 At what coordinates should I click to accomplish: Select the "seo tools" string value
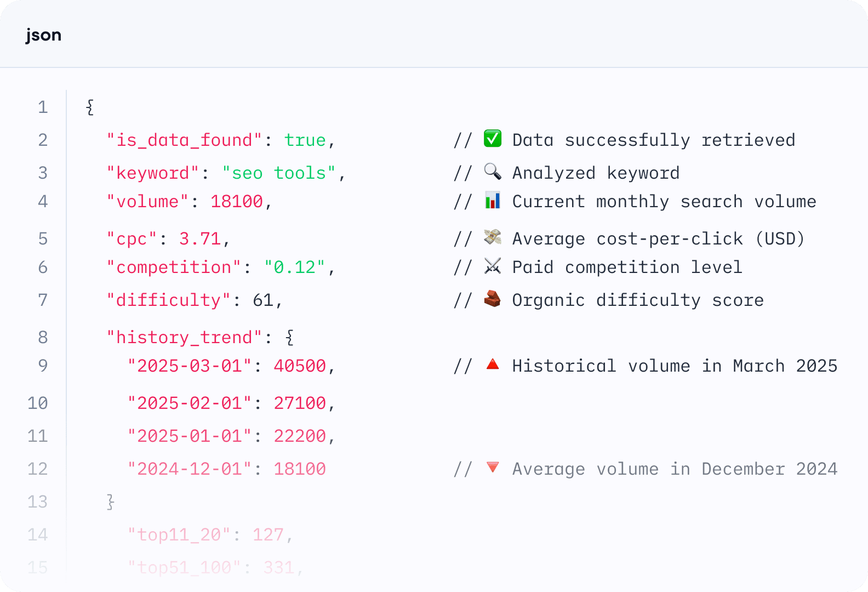tap(279, 173)
